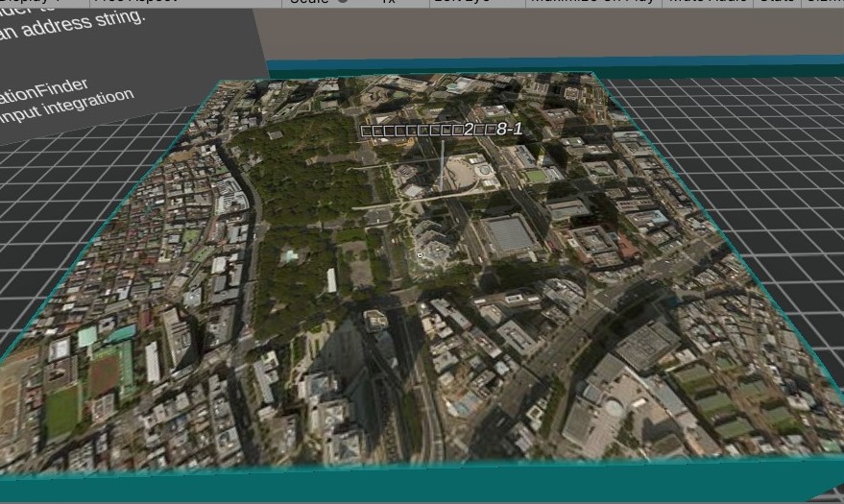
Task: Open the Free Aspect dropdown
Action: [x=185, y=2]
